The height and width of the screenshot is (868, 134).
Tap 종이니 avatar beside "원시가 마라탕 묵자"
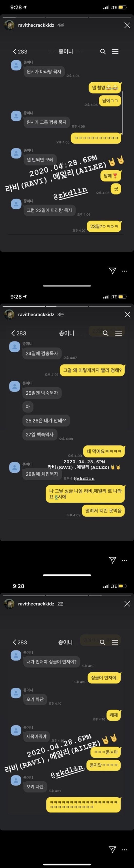pyautogui.click(x=16, y=65)
